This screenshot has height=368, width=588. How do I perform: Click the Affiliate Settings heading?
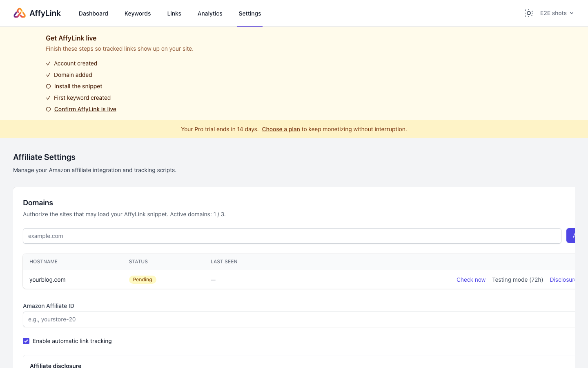[x=44, y=157]
